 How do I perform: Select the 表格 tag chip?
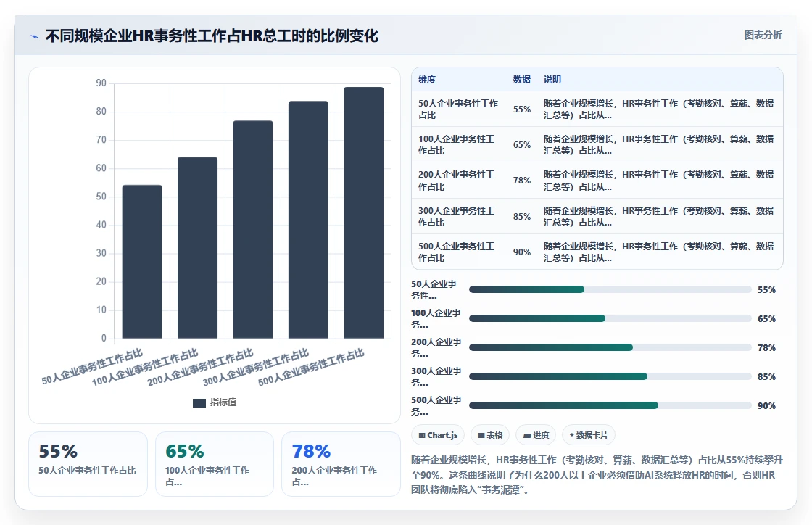pos(490,435)
